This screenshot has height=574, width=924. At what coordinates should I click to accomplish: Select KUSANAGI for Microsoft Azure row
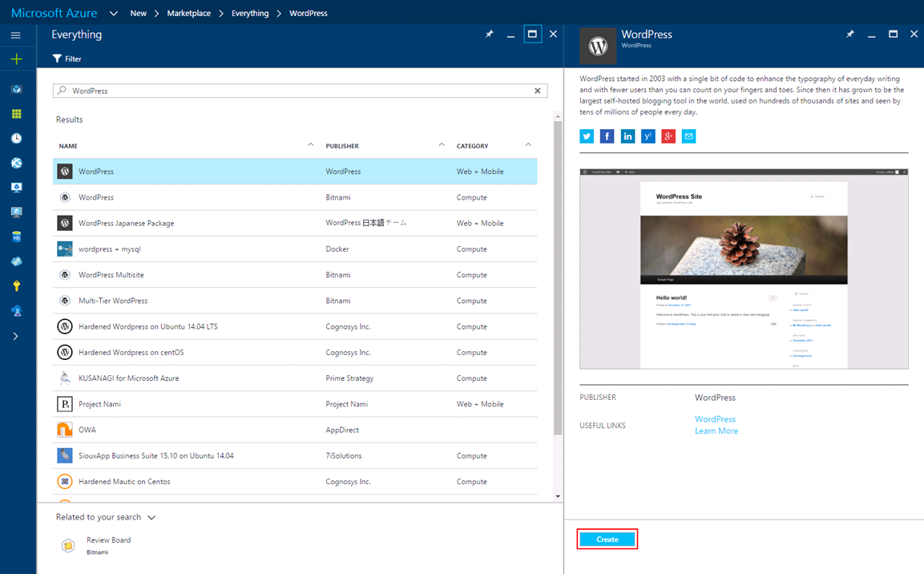[x=295, y=378]
